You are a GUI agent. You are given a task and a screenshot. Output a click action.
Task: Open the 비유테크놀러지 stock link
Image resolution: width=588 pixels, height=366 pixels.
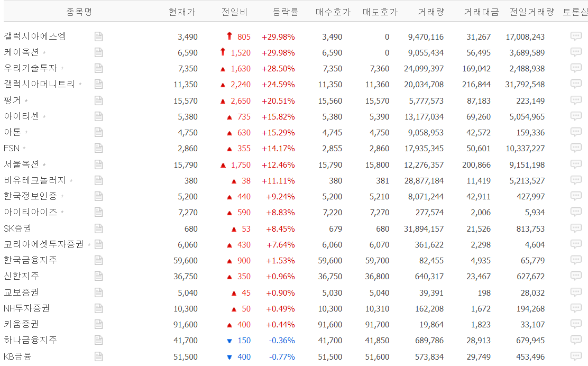click(35, 180)
